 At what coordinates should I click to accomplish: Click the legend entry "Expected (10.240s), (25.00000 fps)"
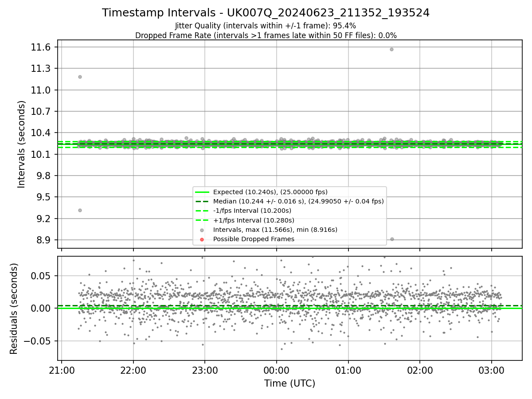coord(270,192)
